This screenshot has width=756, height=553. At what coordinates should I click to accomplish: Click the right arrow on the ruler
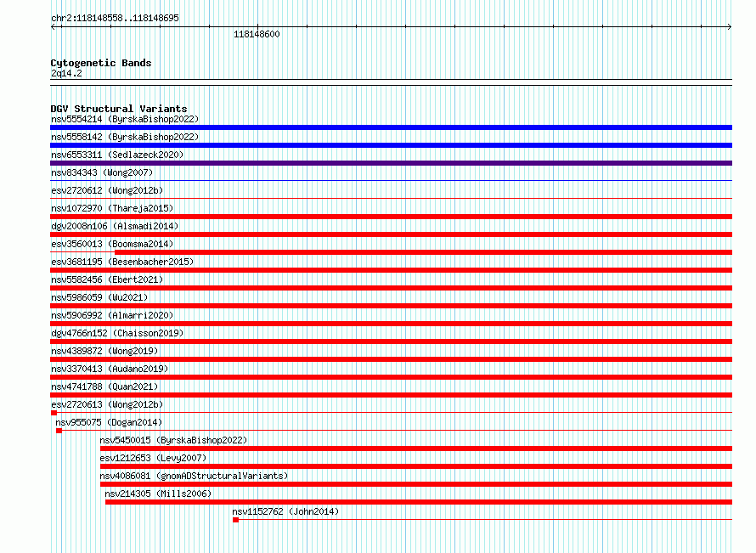730,27
